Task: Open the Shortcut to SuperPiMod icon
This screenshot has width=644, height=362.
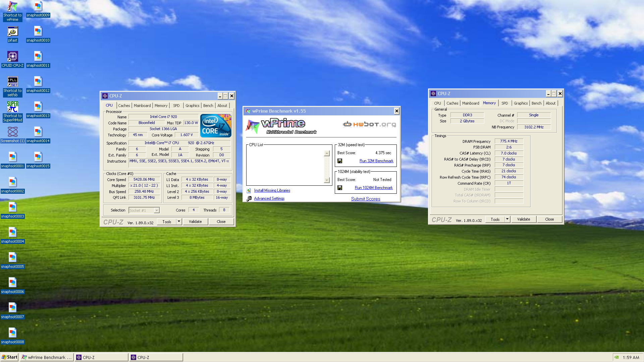Action: pos(12,112)
